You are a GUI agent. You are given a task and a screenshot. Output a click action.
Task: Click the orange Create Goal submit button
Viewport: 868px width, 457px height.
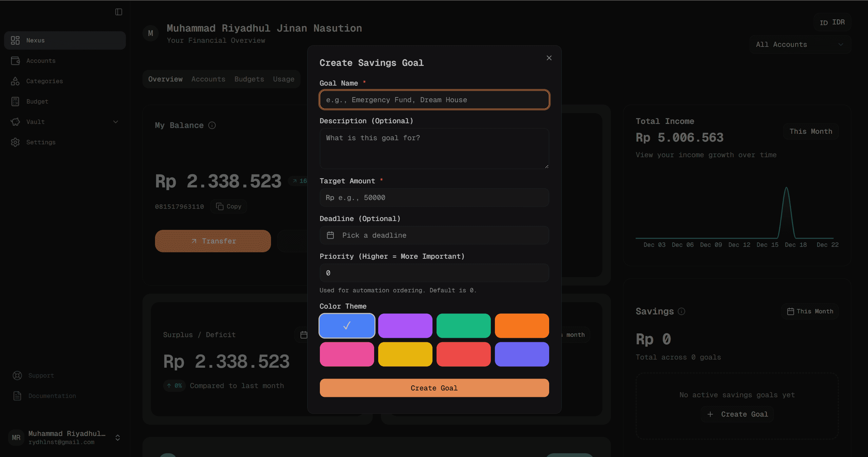click(434, 388)
